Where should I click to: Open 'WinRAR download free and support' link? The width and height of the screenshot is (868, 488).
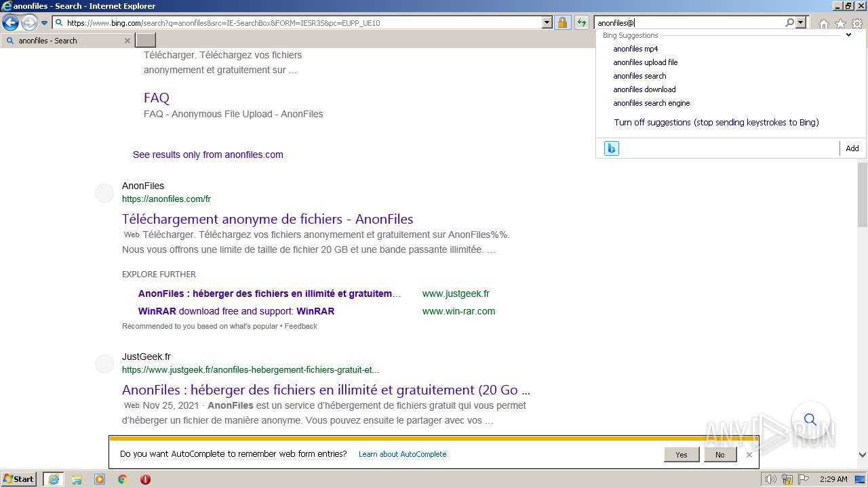tap(236, 311)
